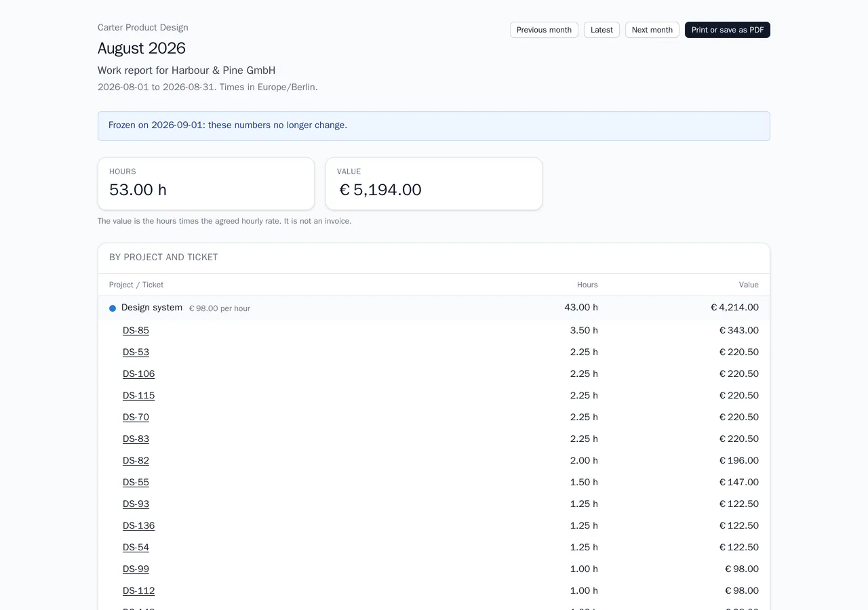The height and width of the screenshot is (610, 868).
Task: Open ticket DS-93
Action: 136,504
